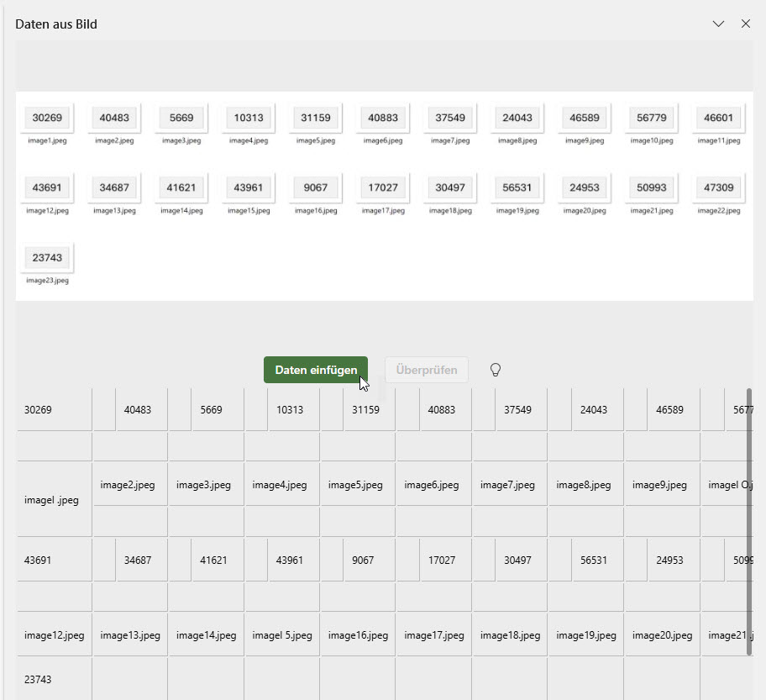The image size is (766, 700).
Task: Click the lightbulb tips icon
Action: tap(496, 370)
